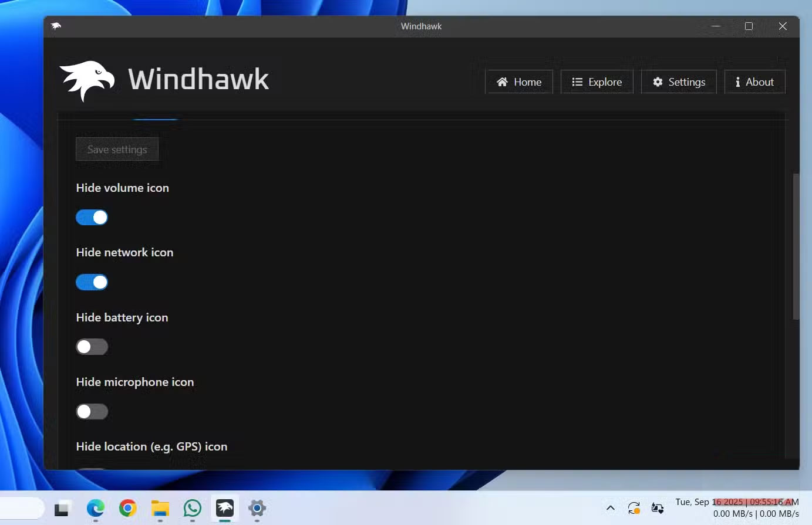Click the "Hide volume icon" label

point(123,188)
